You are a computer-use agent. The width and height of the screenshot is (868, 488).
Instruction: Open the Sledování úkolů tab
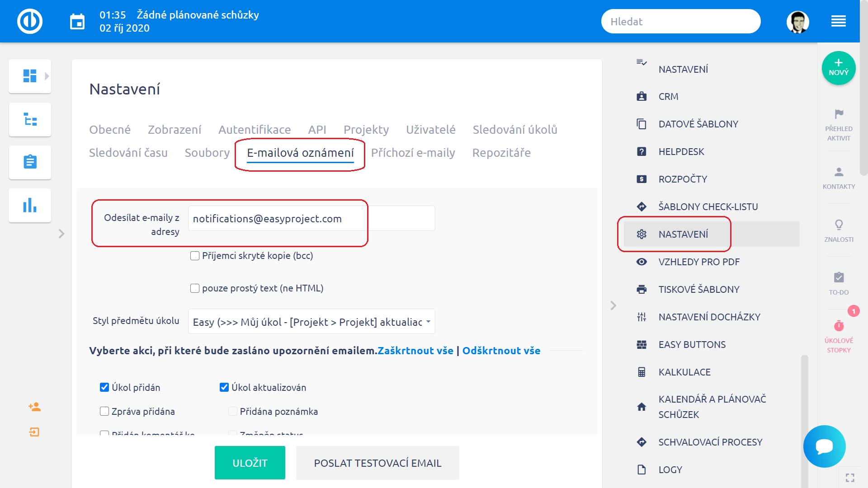coord(515,130)
